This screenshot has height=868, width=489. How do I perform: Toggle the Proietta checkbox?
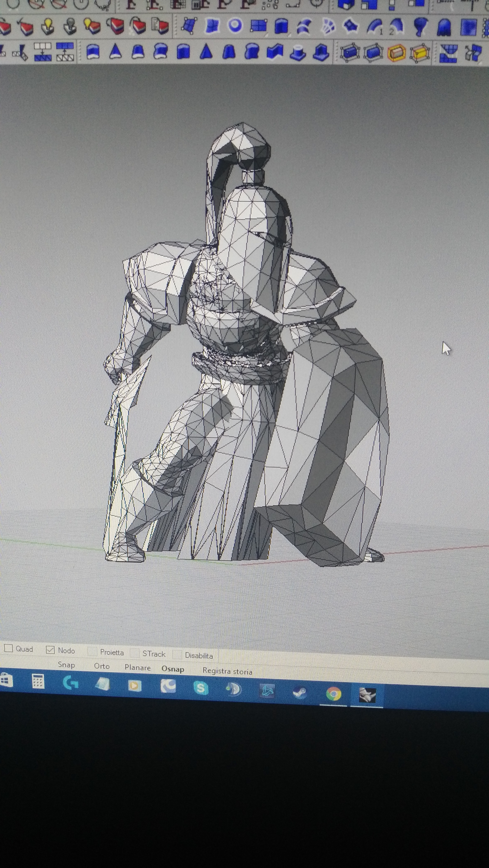pyautogui.click(x=92, y=651)
